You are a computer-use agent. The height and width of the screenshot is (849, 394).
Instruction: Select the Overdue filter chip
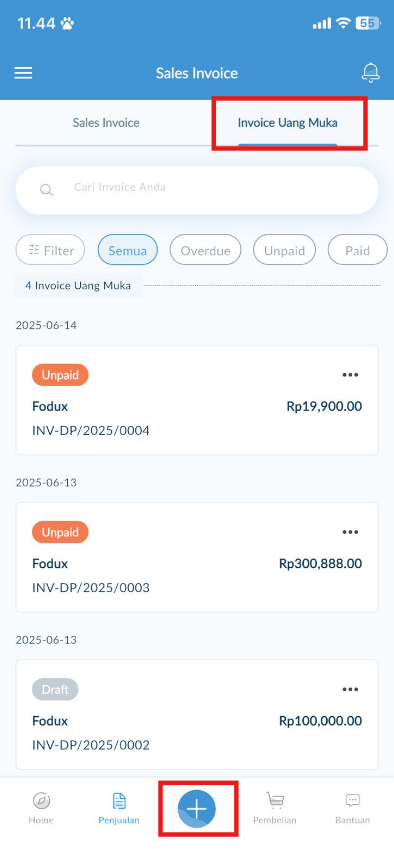pyautogui.click(x=205, y=250)
